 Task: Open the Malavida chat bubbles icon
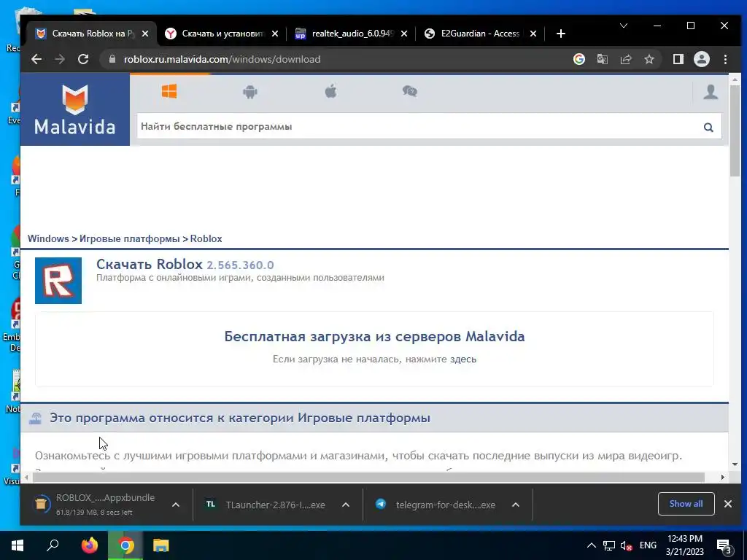pyautogui.click(x=410, y=91)
